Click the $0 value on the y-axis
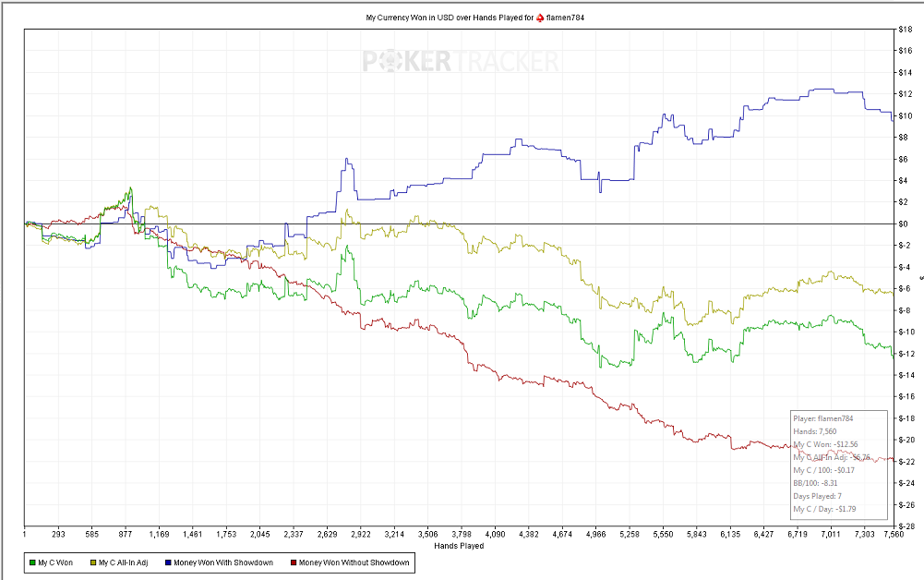The image size is (924, 580). click(904, 224)
